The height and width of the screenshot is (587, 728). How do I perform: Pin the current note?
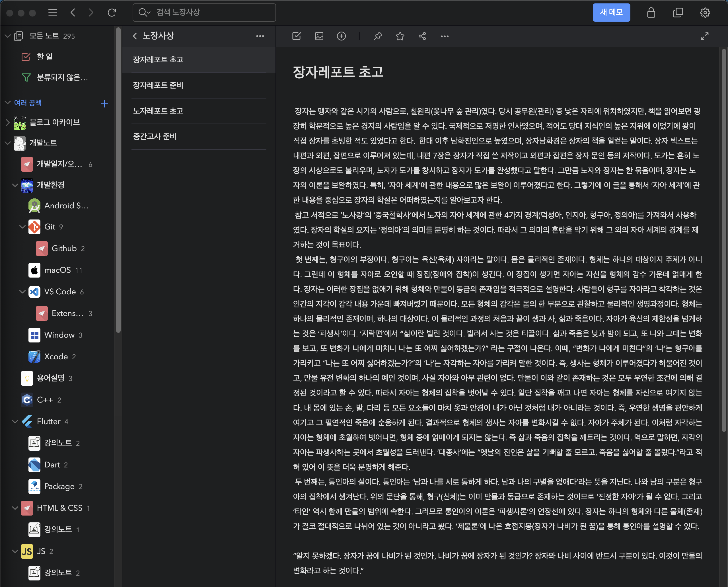pyautogui.click(x=378, y=36)
